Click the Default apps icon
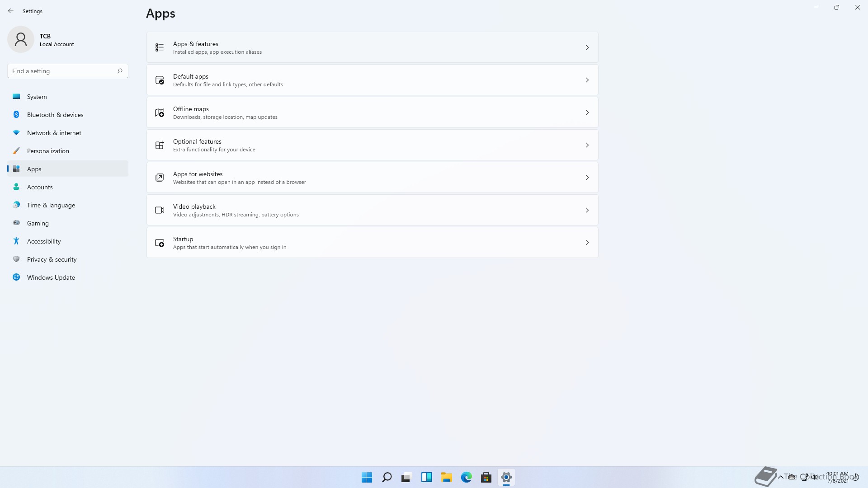 coord(160,80)
